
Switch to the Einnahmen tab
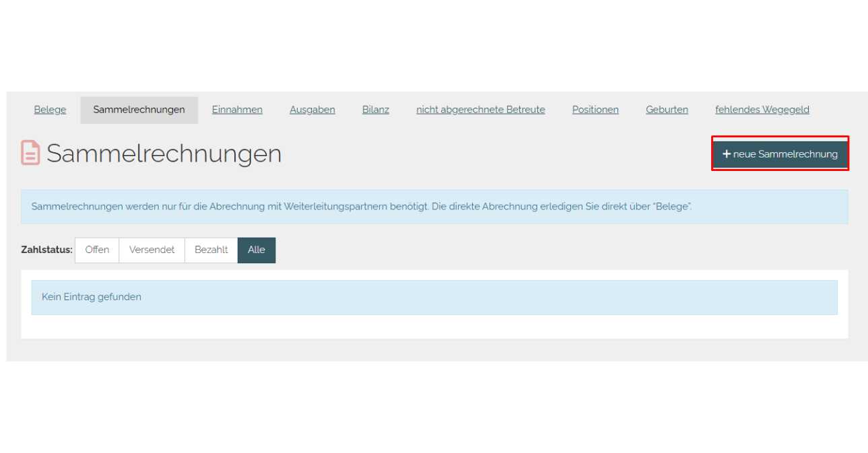(x=237, y=110)
